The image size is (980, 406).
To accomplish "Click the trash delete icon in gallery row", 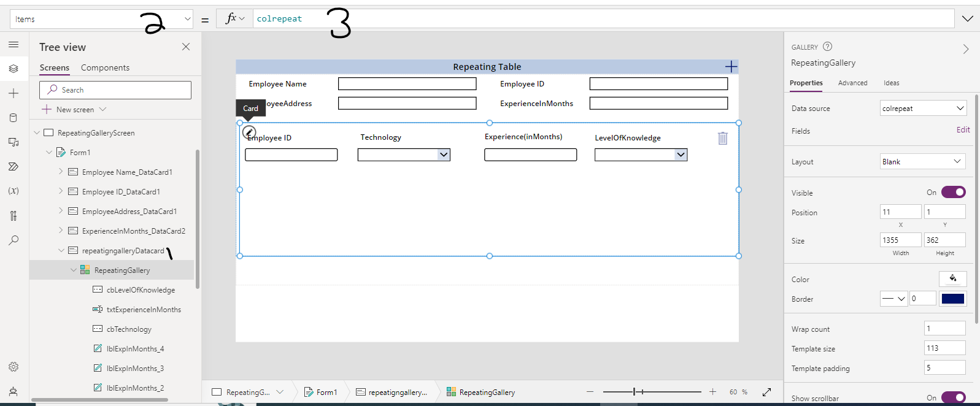I will [722, 139].
